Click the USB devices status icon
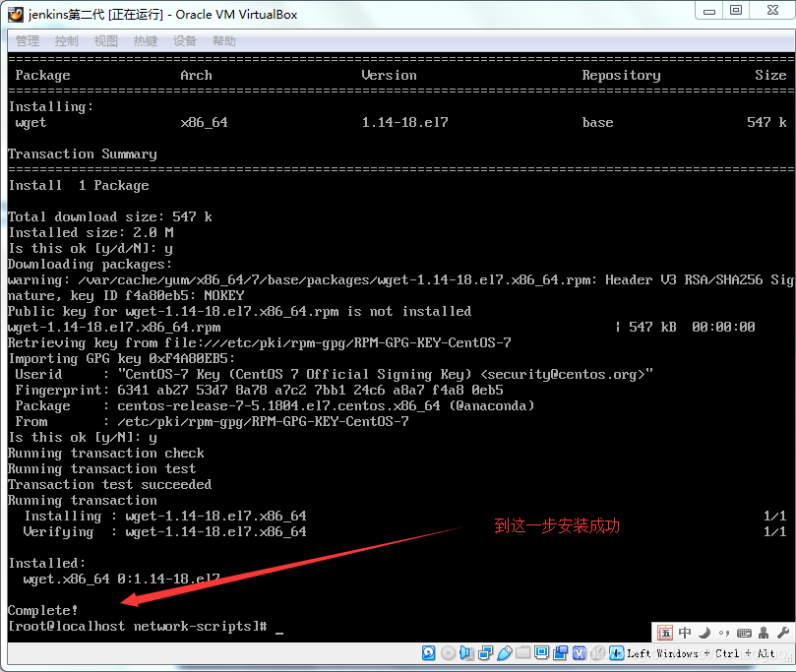The height and width of the screenshot is (672, 796). pyautogui.click(x=504, y=653)
